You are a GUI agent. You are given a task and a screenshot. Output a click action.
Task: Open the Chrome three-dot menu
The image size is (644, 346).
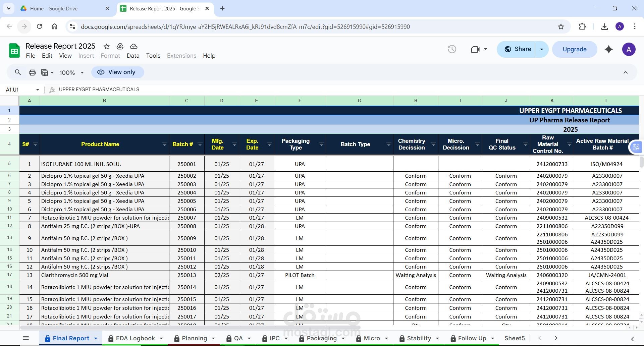(635, 26)
